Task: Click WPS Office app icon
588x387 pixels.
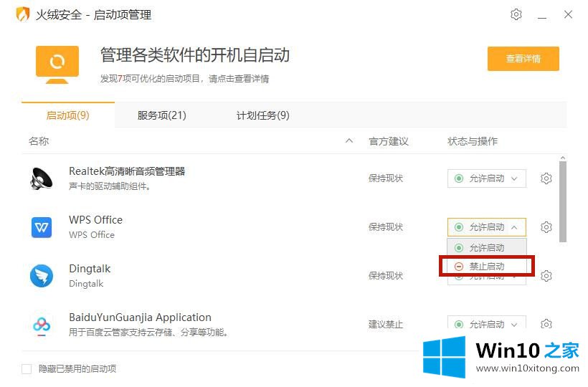Action: click(42, 227)
